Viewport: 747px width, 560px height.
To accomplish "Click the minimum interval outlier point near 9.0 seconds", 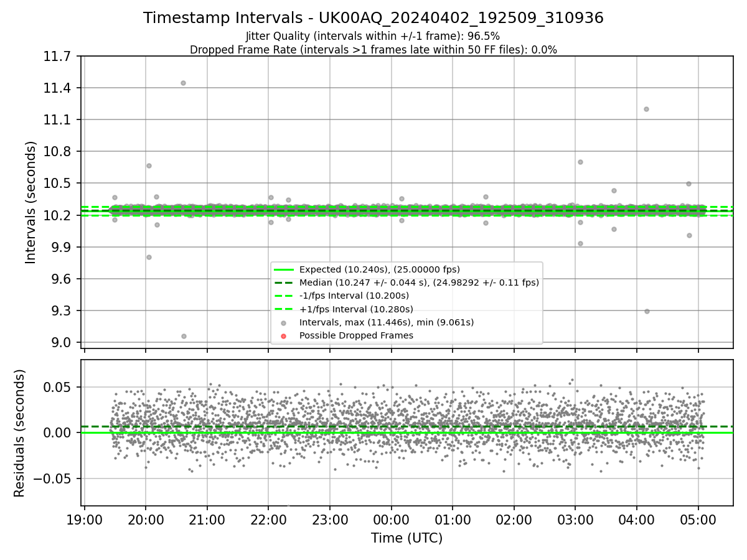I will [184, 336].
